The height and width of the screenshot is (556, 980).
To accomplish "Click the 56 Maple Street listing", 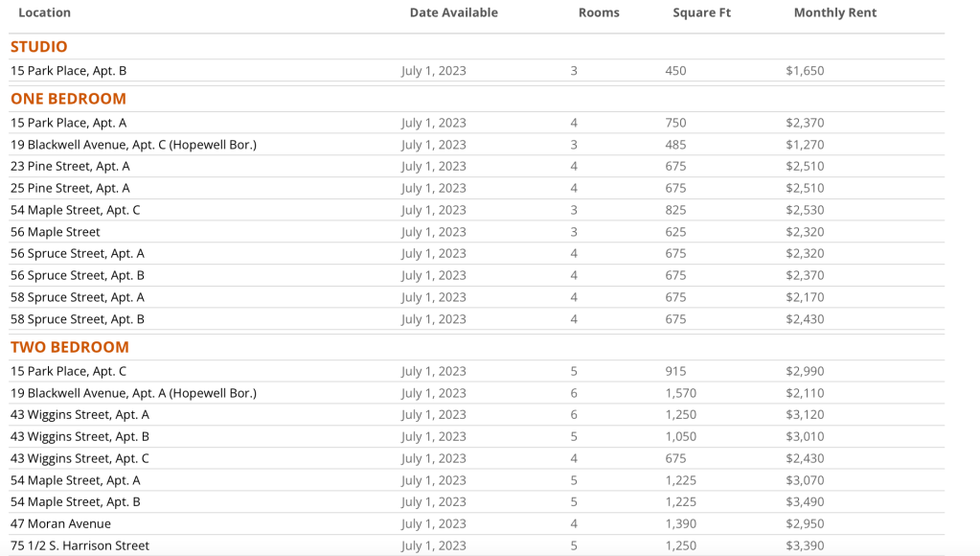I will 56,232.
